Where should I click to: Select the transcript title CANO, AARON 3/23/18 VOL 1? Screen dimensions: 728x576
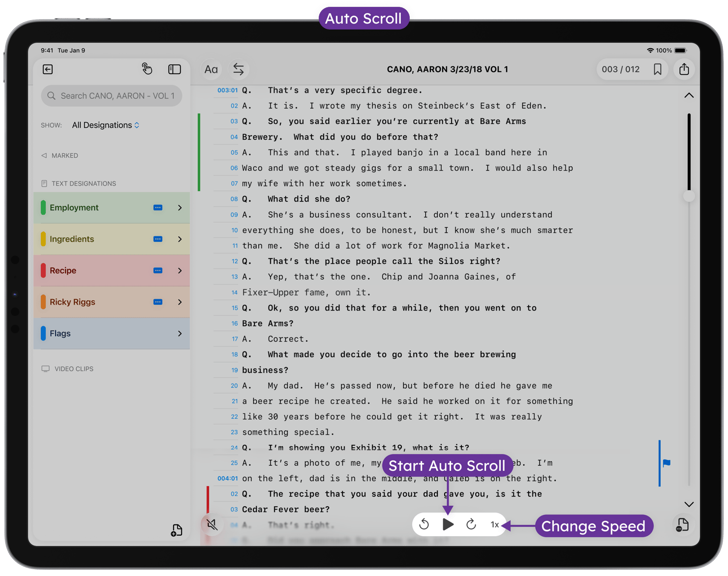[x=448, y=69]
